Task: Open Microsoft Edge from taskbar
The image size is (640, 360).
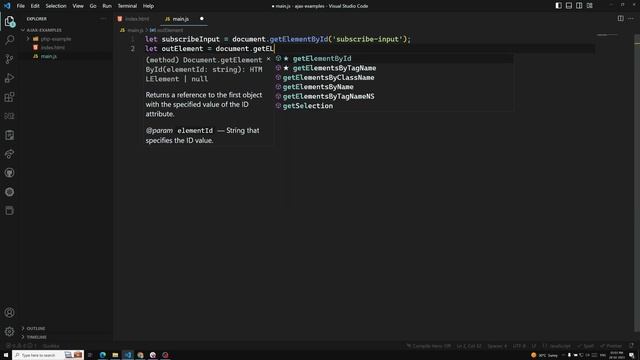Action: tap(102, 355)
